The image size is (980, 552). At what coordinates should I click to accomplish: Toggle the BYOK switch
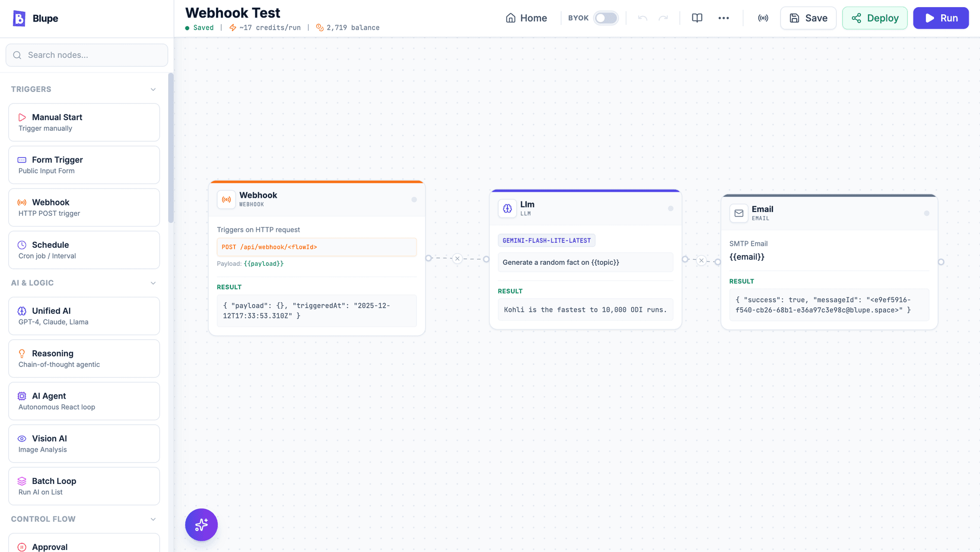pos(605,18)
